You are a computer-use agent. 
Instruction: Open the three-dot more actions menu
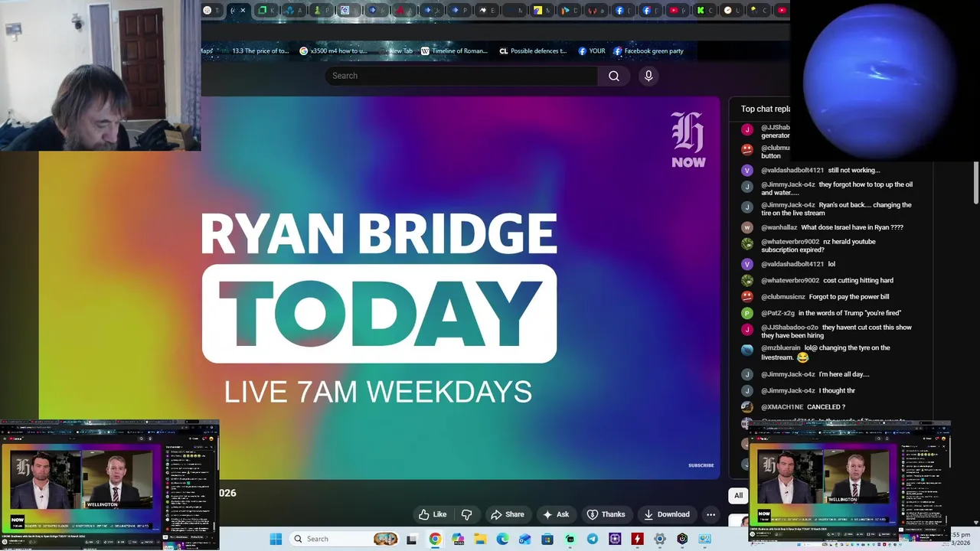711,514
